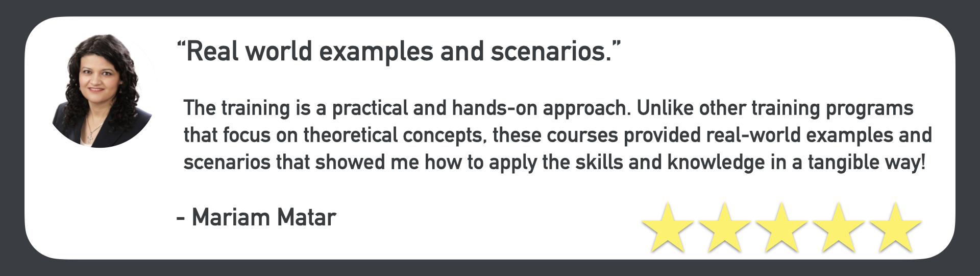Click the line starting "that focus on theoretical"
Image resolution: width=980 pixels, height=276 pixels.
(x=557, y=135)
